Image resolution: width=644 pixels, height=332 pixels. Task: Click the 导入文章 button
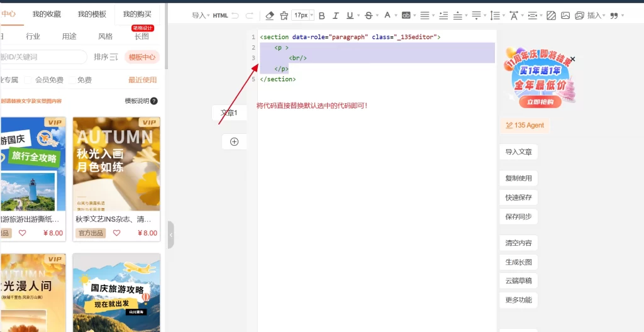click(518, 152)
